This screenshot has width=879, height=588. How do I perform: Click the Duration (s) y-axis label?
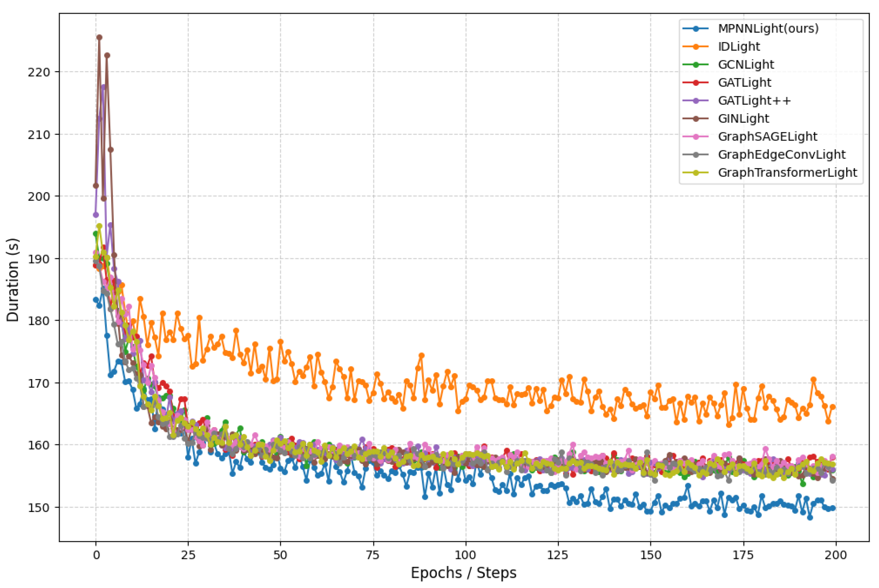[x=13, y=280]
